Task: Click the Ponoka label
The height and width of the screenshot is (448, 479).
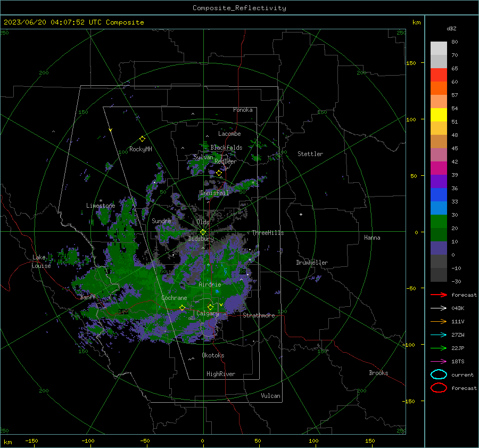Action: (x=243, y=110)
